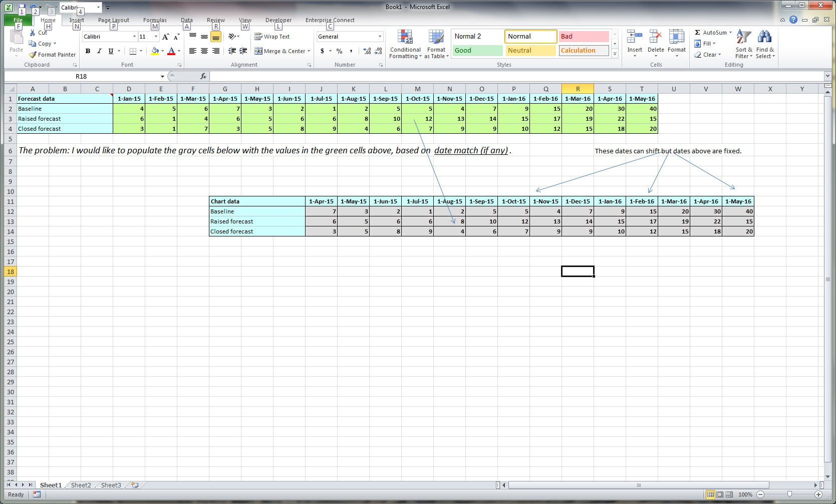Click the Paste clipboard icon
The height and width of the screenshot is (504, 836).
coord(17,38)
